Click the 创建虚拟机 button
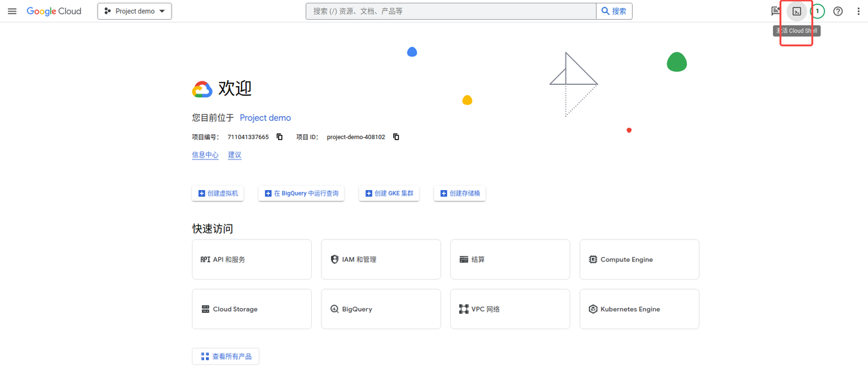The width and height of the screenshot is (868, 376). [218, 193]
